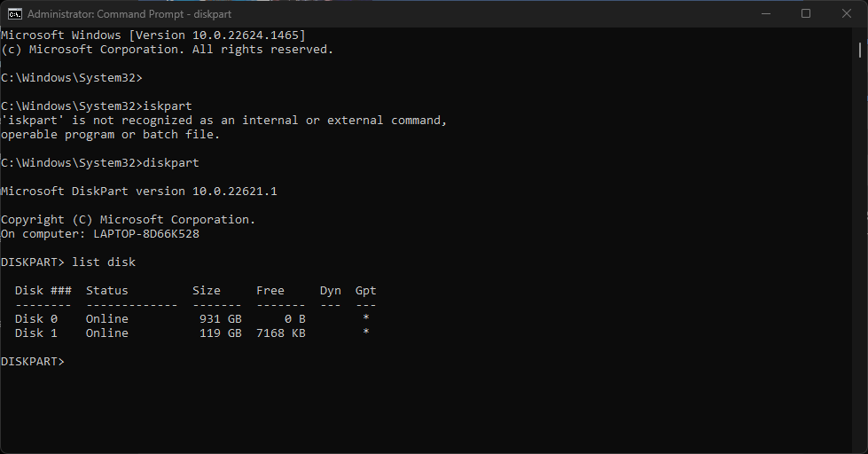The image size is (868, 454).
Task: Click the 'list disk' command text
Action: pos(104,262)
